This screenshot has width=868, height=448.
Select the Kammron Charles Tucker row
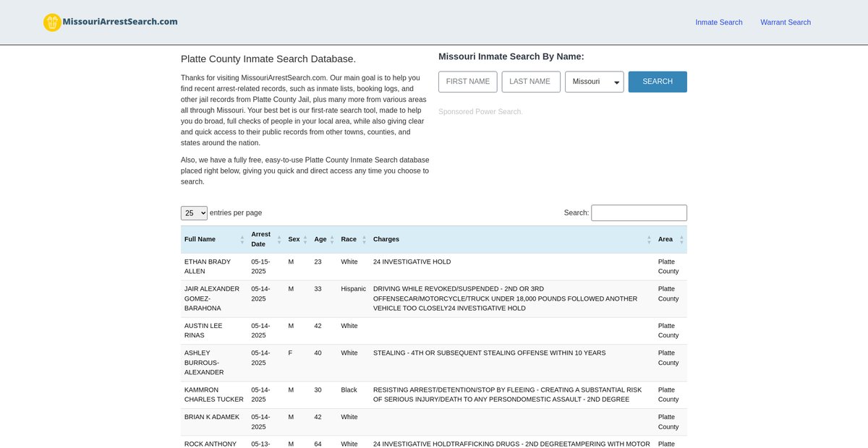[213, 395]
